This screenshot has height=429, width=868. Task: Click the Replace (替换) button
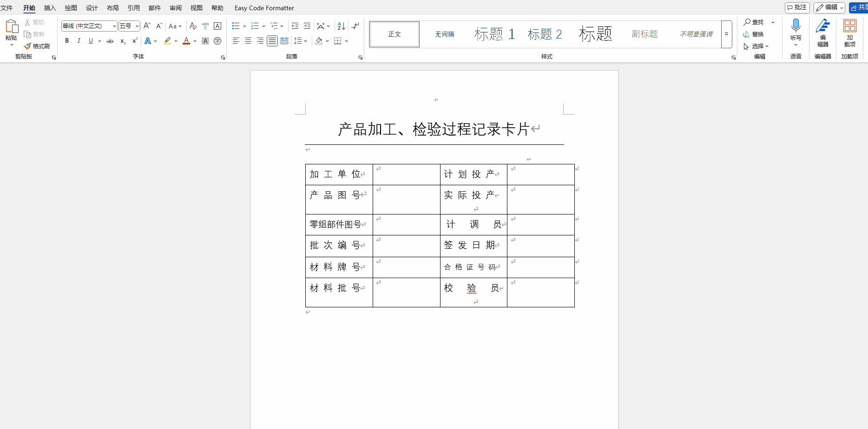(754, 34)
